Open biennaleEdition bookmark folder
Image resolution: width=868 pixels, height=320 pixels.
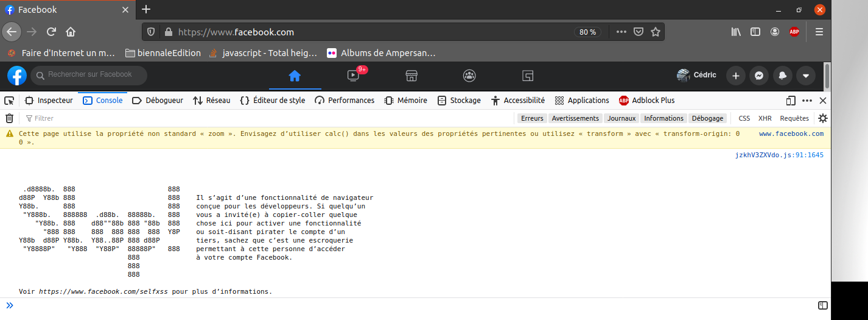[163, 53]
